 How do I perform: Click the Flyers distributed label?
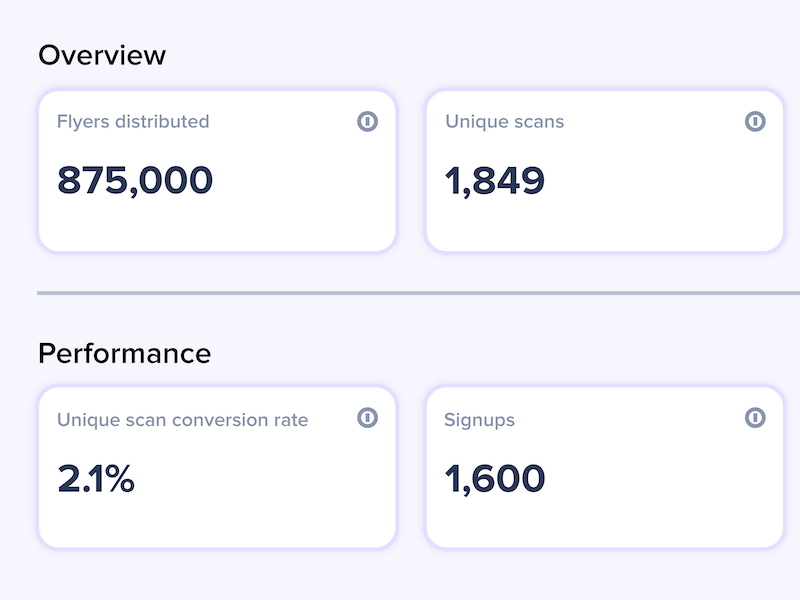tap(133, 122)
